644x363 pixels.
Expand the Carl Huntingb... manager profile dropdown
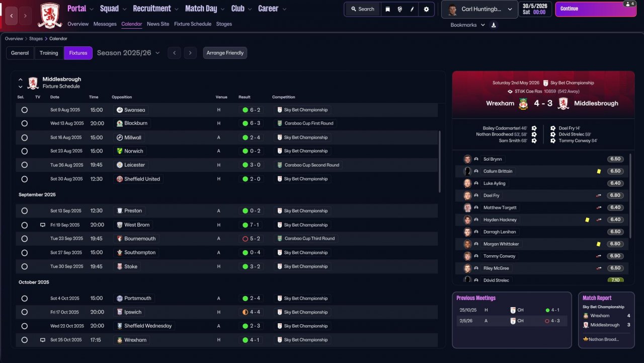tap(479, 9)
